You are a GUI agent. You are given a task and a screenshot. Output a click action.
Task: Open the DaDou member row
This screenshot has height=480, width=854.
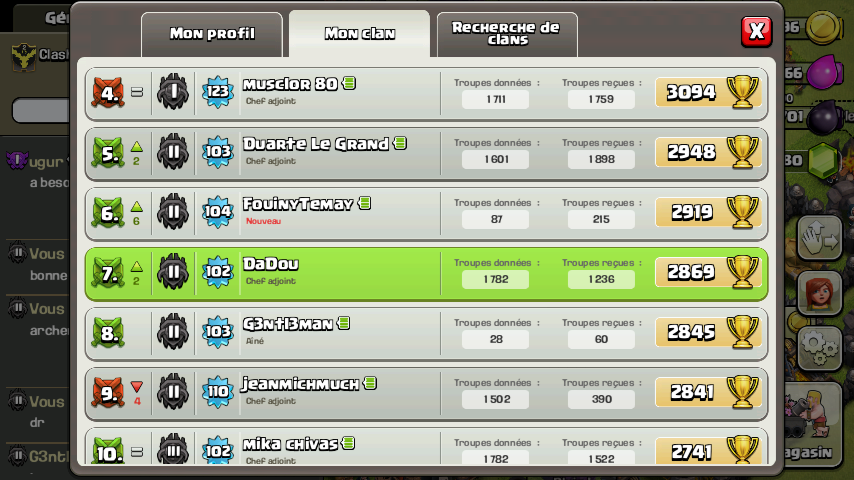426,274
